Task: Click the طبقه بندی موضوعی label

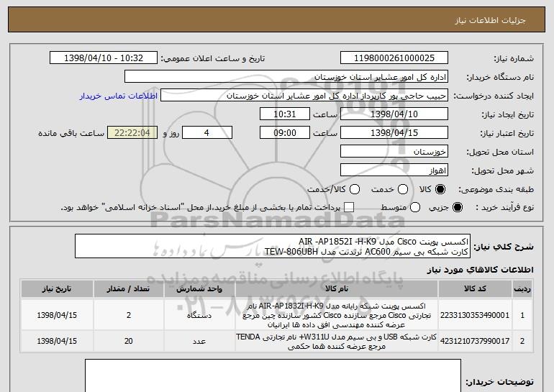Action: 496,190
